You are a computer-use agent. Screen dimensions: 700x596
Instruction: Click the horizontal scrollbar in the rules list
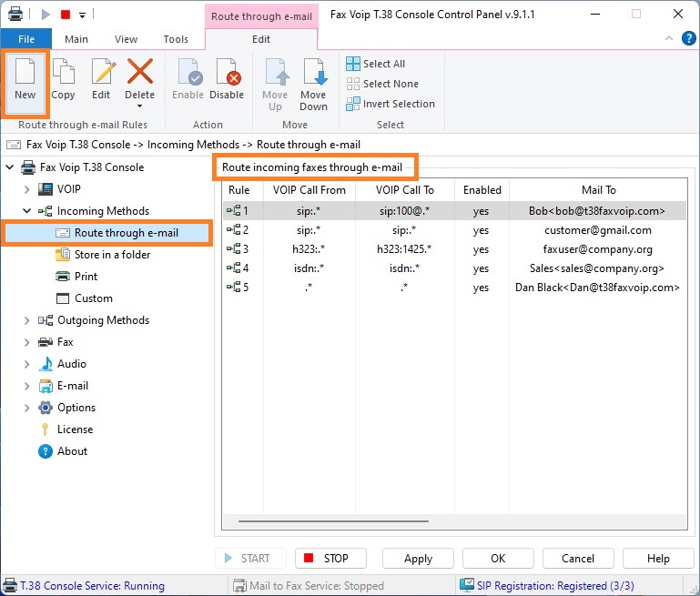pyautogui.click(x=333, y=521)
